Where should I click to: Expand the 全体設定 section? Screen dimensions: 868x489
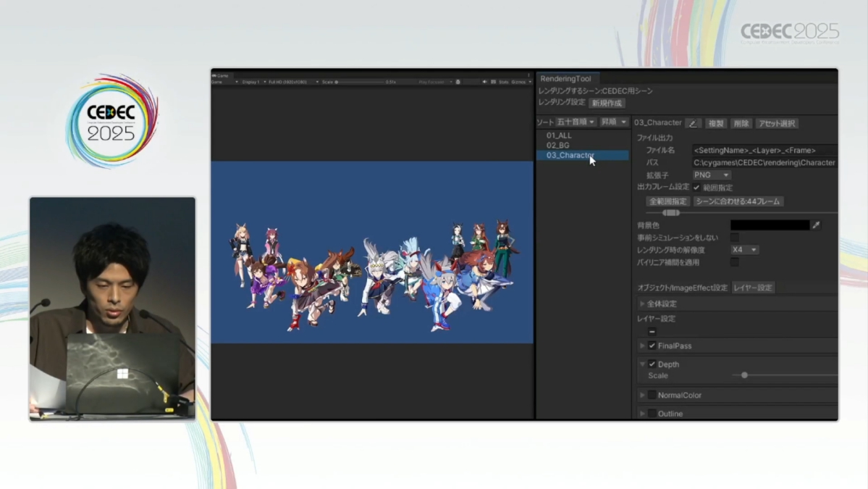[642, 304]
